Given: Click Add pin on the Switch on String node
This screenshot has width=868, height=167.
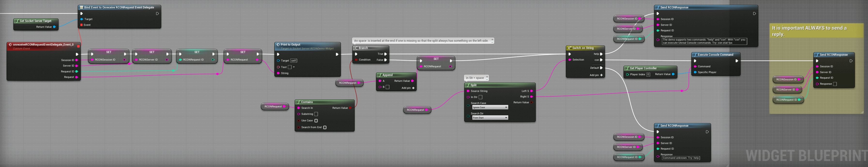Looking at the screenshot, I should [596, 75].
